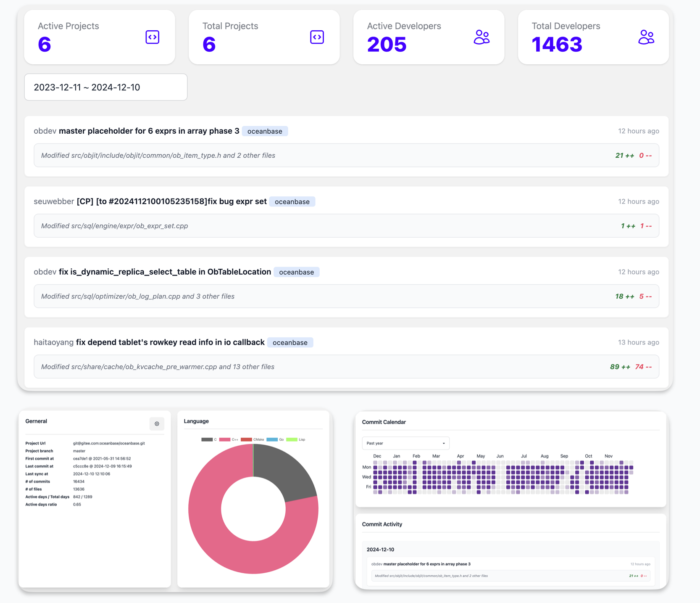Click the Active Projects code icon
The image size is (700, 603).
coord(152,37)
